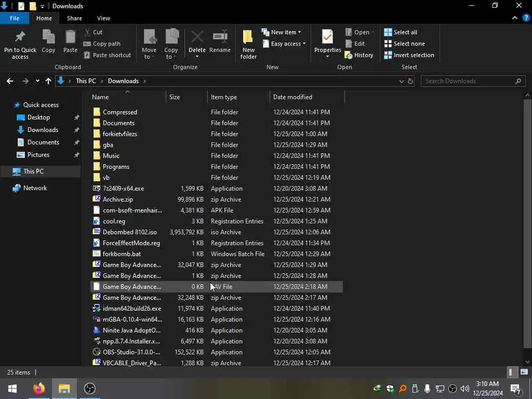The width and height of the screenshot is (532, 399).
Task: Select the forkietvfilezs folder
Action: pos(217,134)
